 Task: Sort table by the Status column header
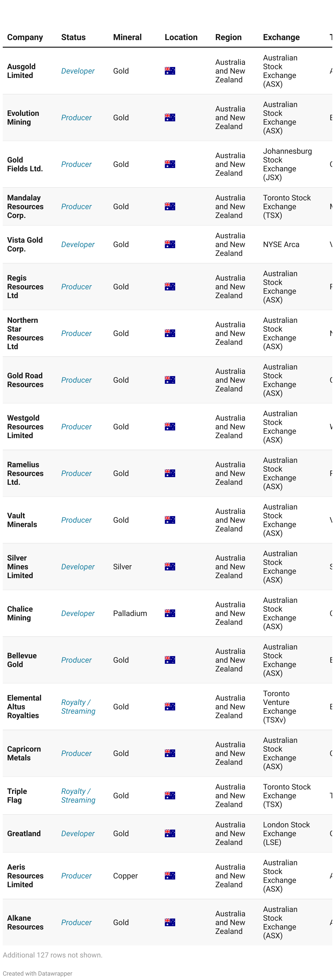[x=74, y=37]
